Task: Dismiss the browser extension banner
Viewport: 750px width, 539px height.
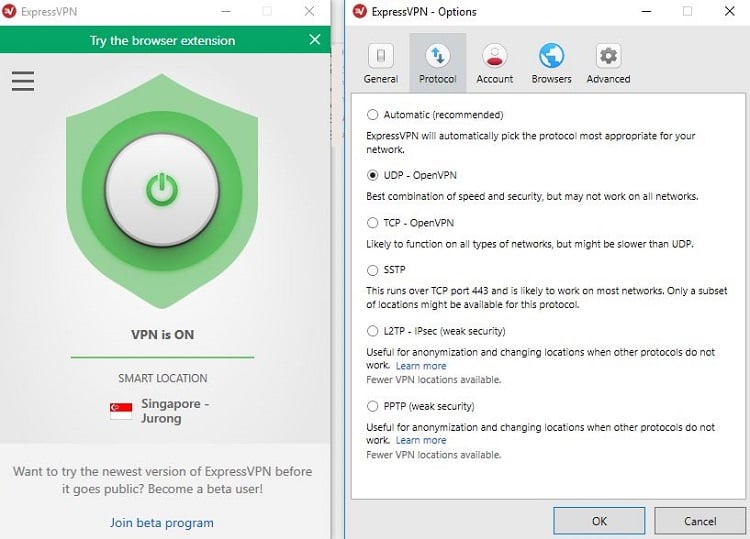Action: (315, 40)
